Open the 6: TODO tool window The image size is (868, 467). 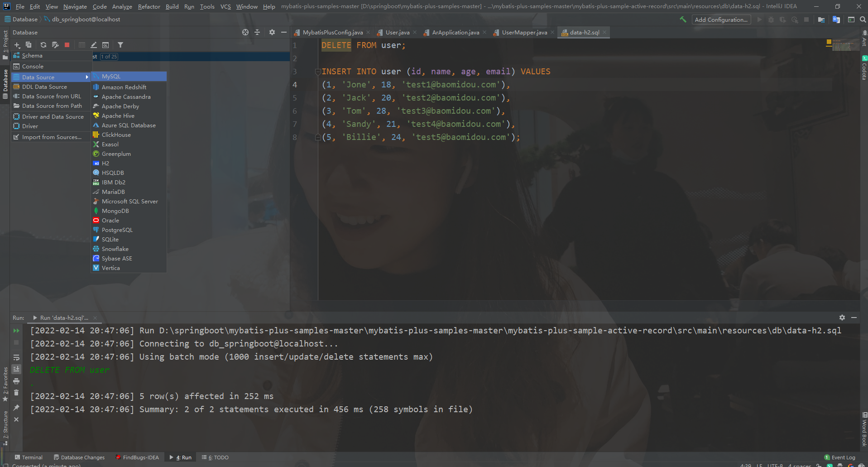[x=215, y=457]
